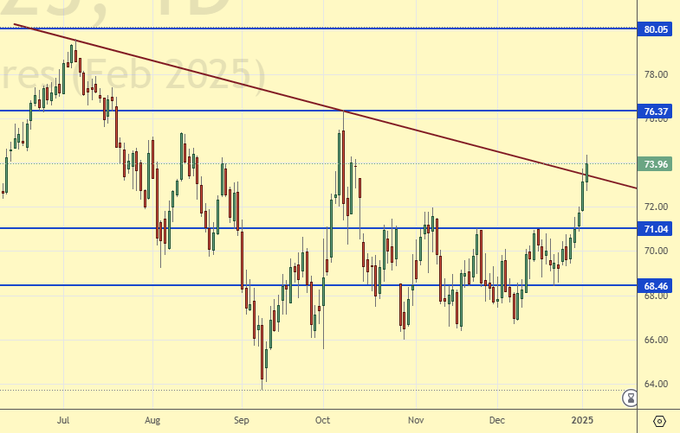Click the 64.00 tick on price scale

coord(656,384)
